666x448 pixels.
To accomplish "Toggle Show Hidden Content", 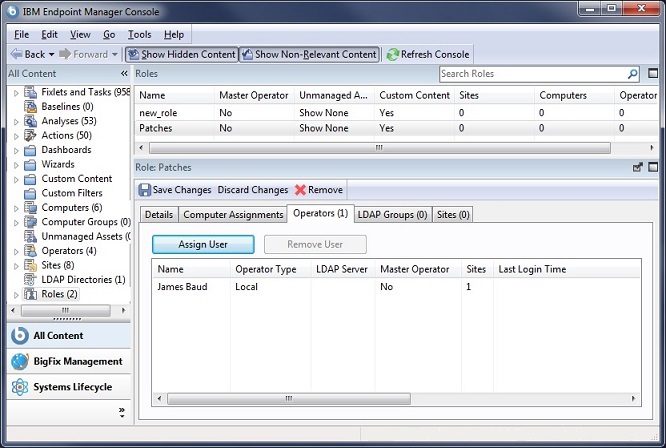I will click(x=181, y=54).
